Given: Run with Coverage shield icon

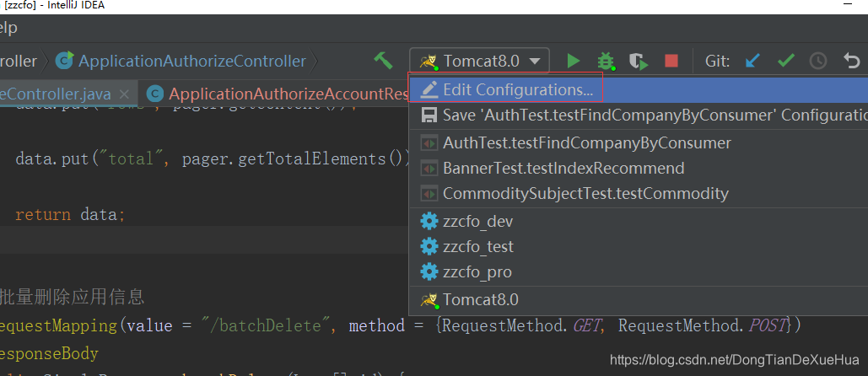Looking at the screenshot, I should click(x=639, y=62).
